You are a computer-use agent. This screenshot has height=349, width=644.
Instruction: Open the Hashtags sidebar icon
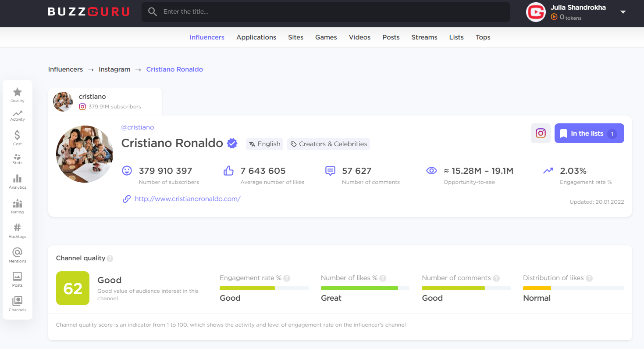pyautogui.click(x=18, y=230)
